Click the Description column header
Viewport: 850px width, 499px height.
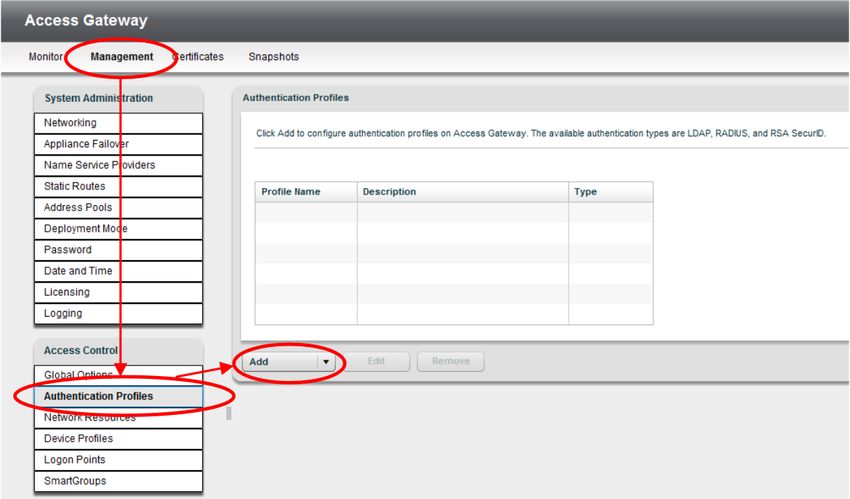click(463, 192)
